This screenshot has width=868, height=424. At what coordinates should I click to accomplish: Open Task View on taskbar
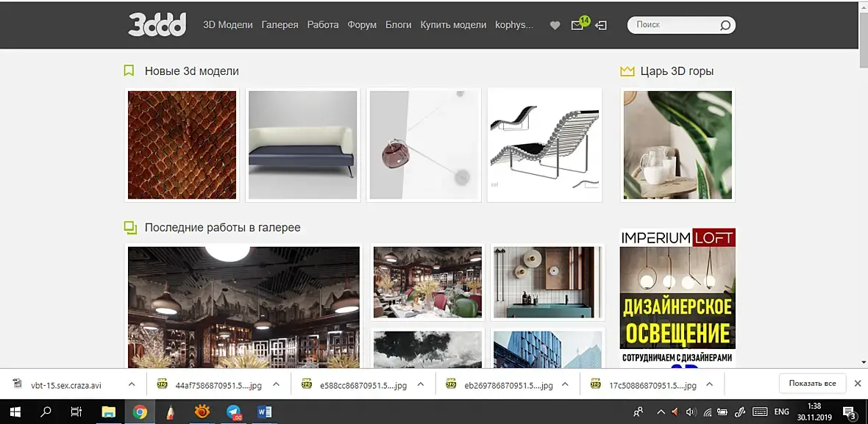tap(77, 412)
